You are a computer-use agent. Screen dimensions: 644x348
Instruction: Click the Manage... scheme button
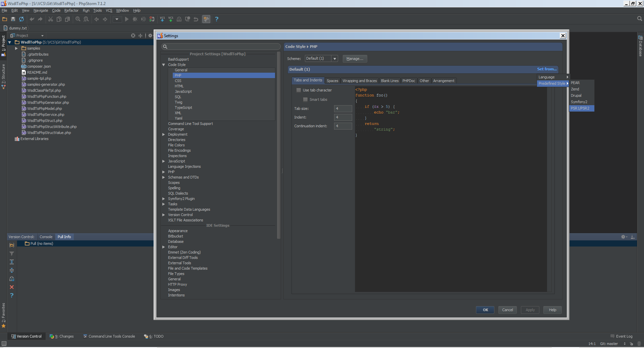tap(355, 59)
